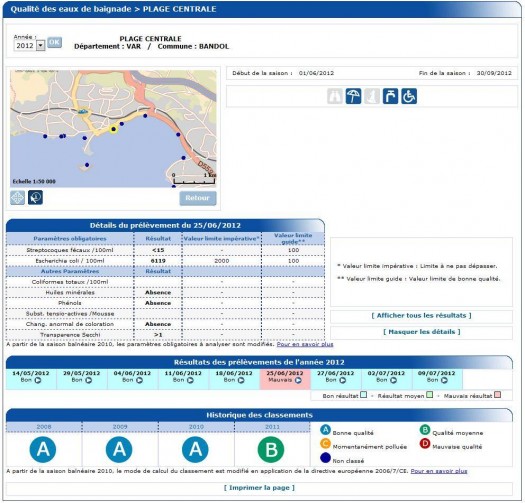Click the greyed-out binoculars surveillance icon
The height and width of the screenshot is (503, 525).
click(334, 96)
